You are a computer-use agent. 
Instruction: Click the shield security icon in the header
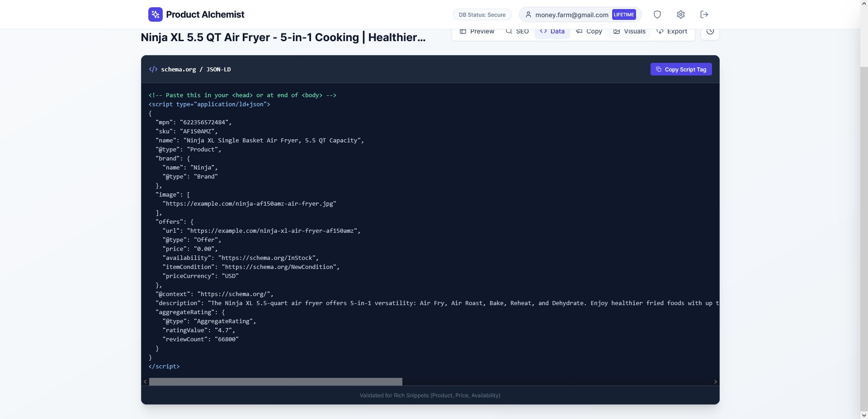[657, 14]
